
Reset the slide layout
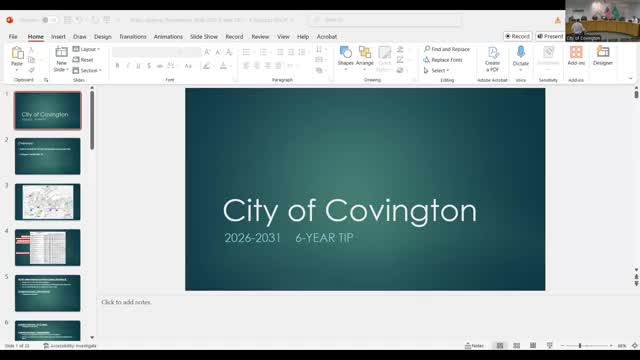83,60
